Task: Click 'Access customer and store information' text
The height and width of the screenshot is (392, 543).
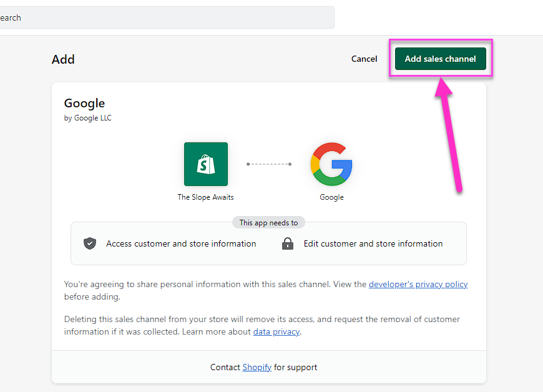Action: point(181,244)
